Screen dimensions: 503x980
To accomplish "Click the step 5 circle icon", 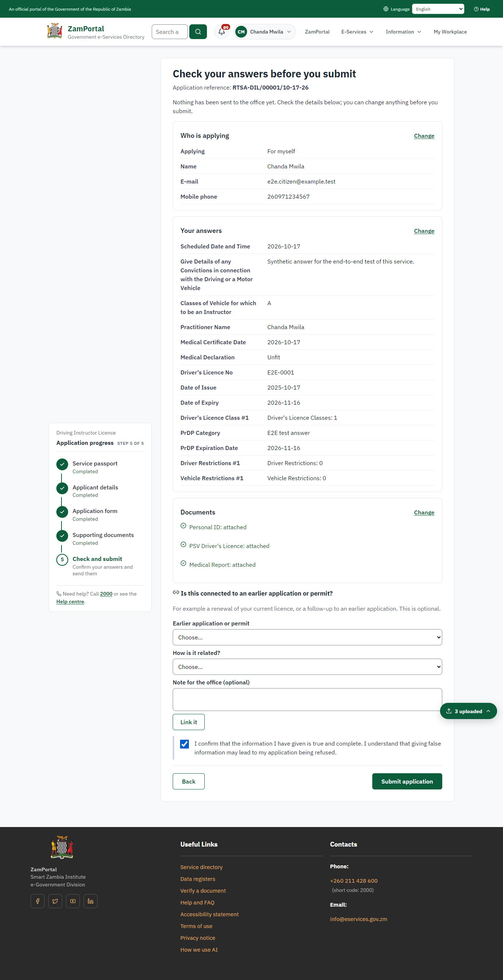I will point(62,559).
